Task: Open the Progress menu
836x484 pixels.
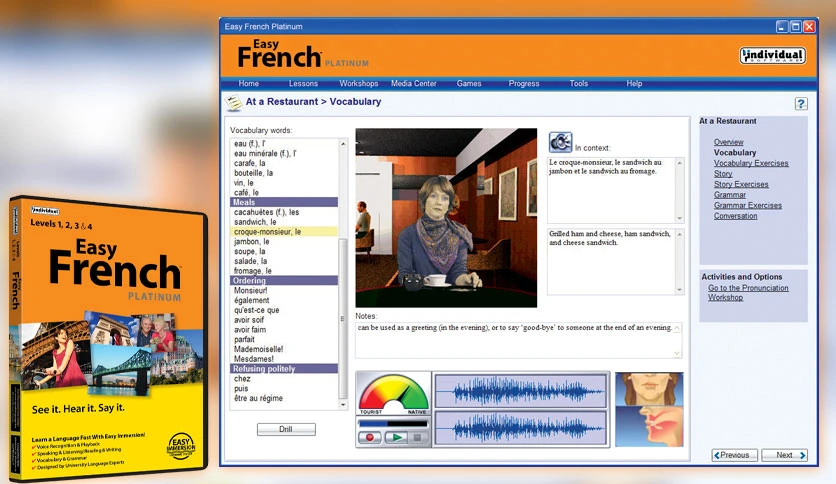Action: click(524, 84)
